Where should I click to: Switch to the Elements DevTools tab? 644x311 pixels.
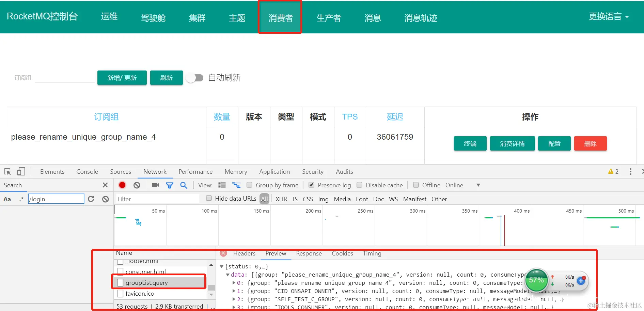[52, 172]
